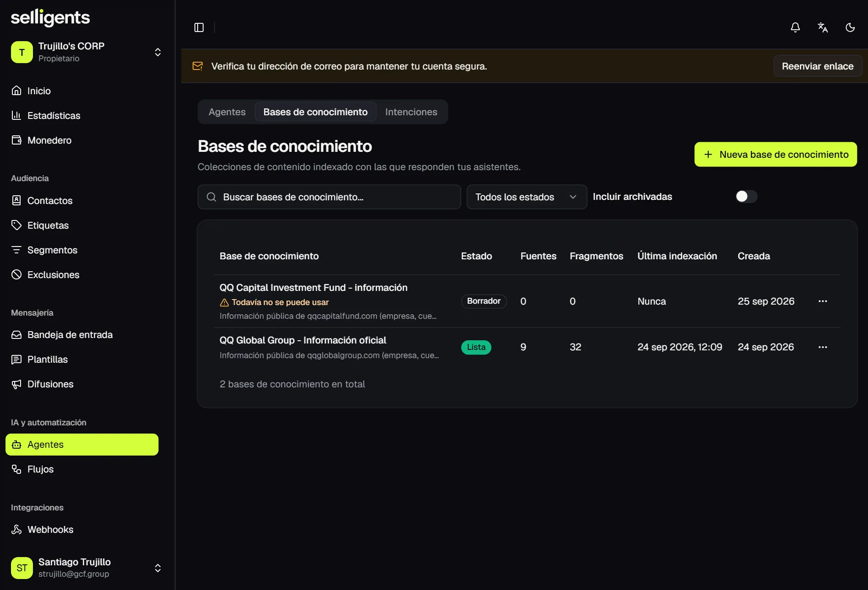The width and height of the screenshot is (868, 590).
Task: Open Estadísticas from the sidebar
Action: [x=82, y=115]
